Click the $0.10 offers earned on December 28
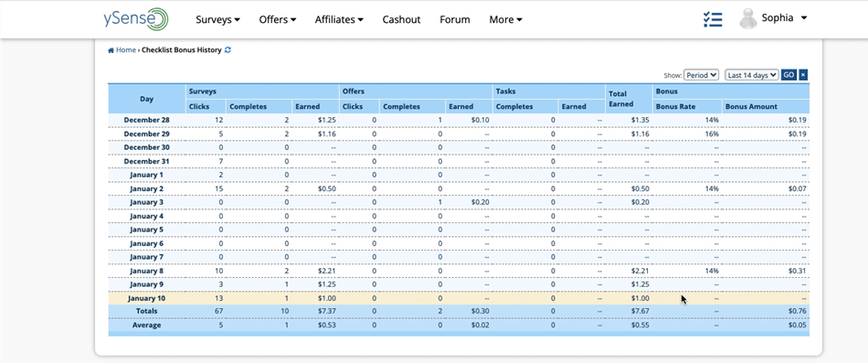This screenshot has width=868, height=363. pyautogui.click(x=480, y=120)
